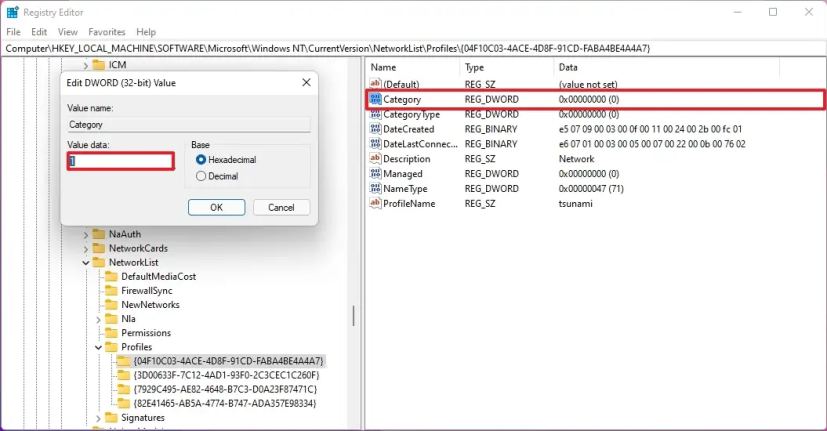The image size is (827, 431).
Task: Click the ProfileName data value tsunami
Action: point(575,203)
